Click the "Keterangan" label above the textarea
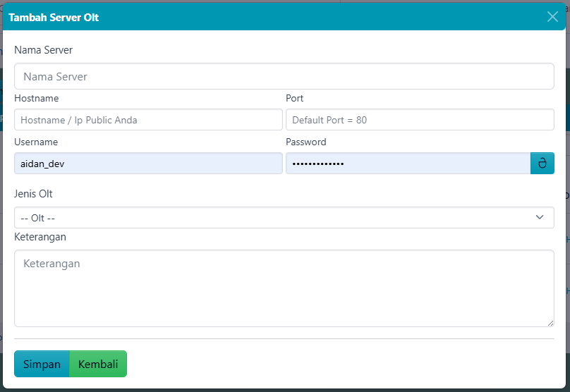This screenshot has height=392, width=570. pos(40,237)
